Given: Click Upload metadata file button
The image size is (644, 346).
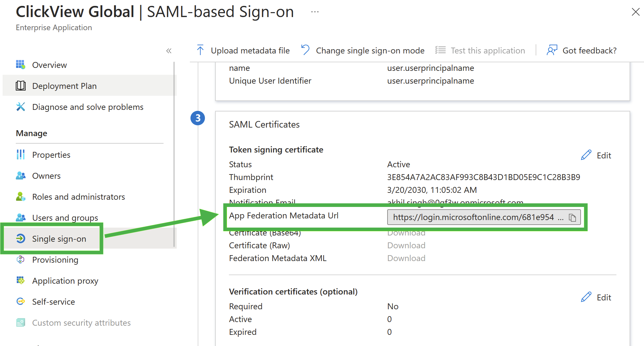Looking at the screenshot, I should tap(243, 51).
